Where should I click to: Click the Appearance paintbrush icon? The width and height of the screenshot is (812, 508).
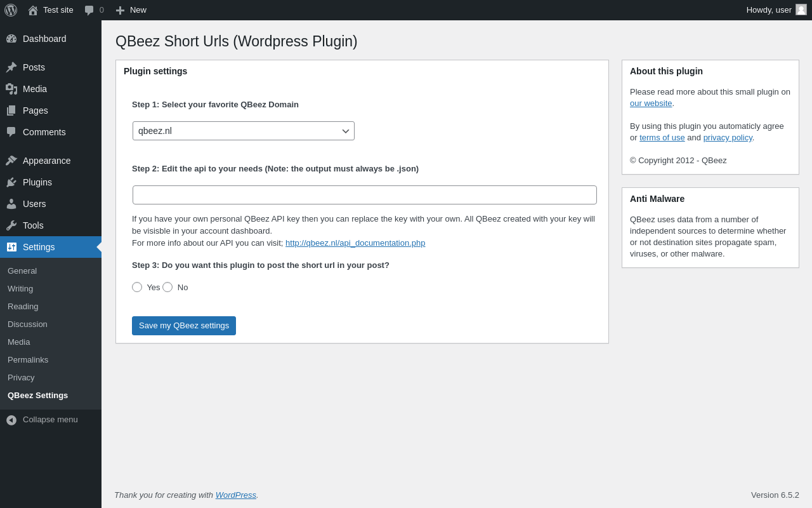[x=11, y=161]
